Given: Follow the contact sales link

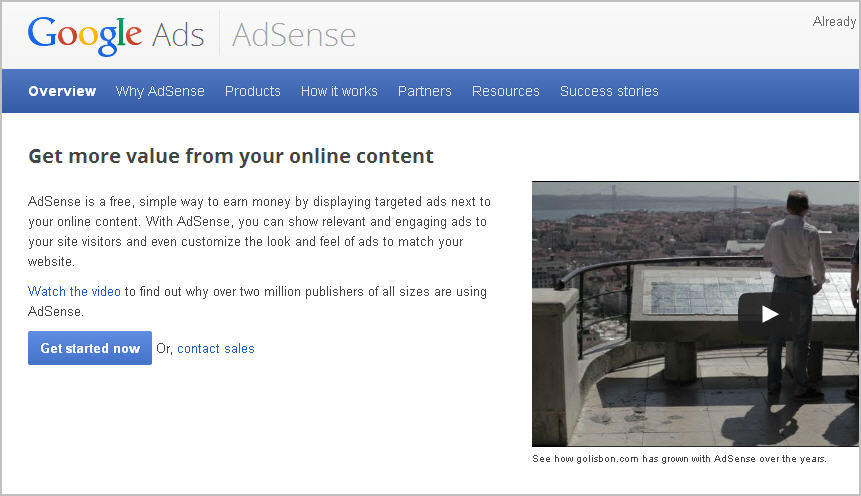Looking at the screenshot, I should [216, 348].
